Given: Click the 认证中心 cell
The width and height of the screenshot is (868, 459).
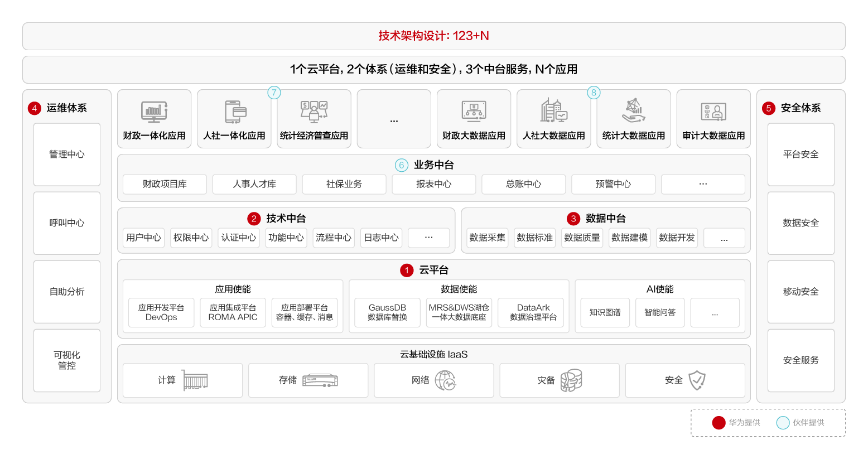Looking at the screenshot, I should coord(239,238).
